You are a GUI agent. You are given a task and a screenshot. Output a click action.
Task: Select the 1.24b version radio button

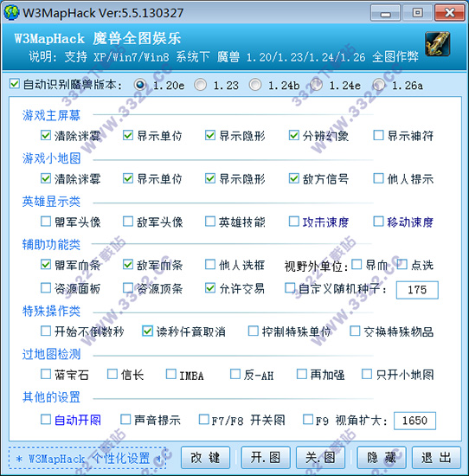coord(255,85)
